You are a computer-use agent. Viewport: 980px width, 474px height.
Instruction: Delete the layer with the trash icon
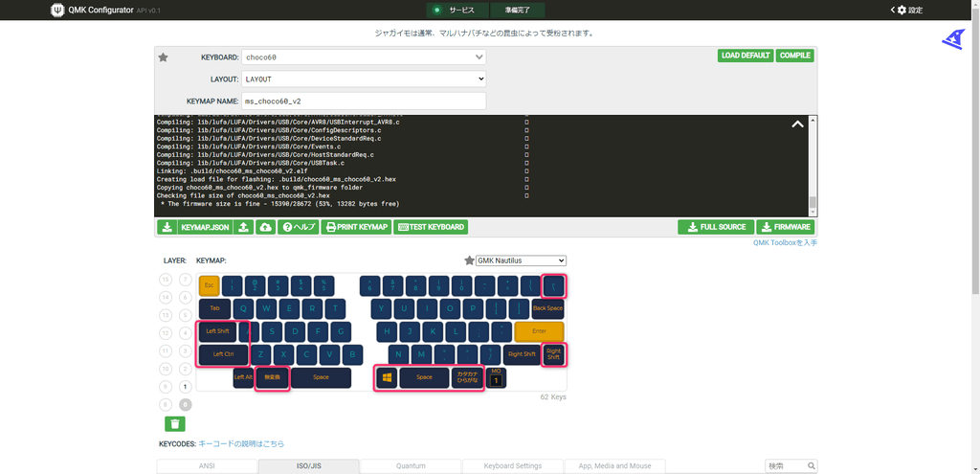click(174, 423)
